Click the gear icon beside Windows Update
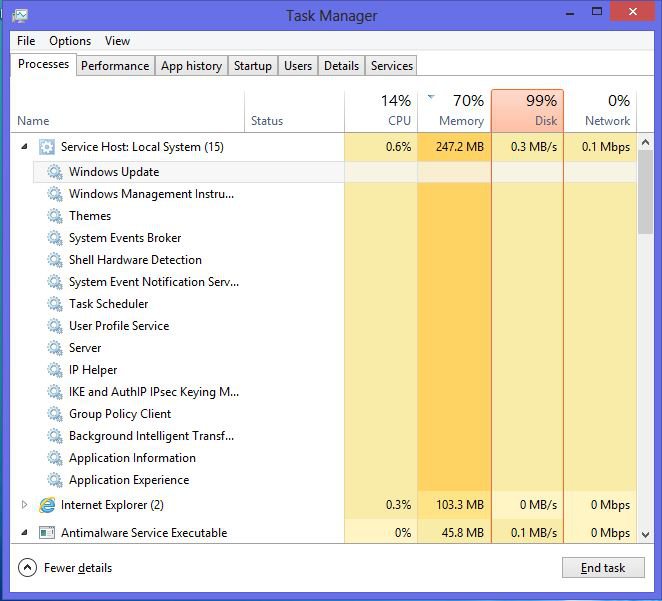Screen dimensions: 662x601 click(x=54, y=172)
